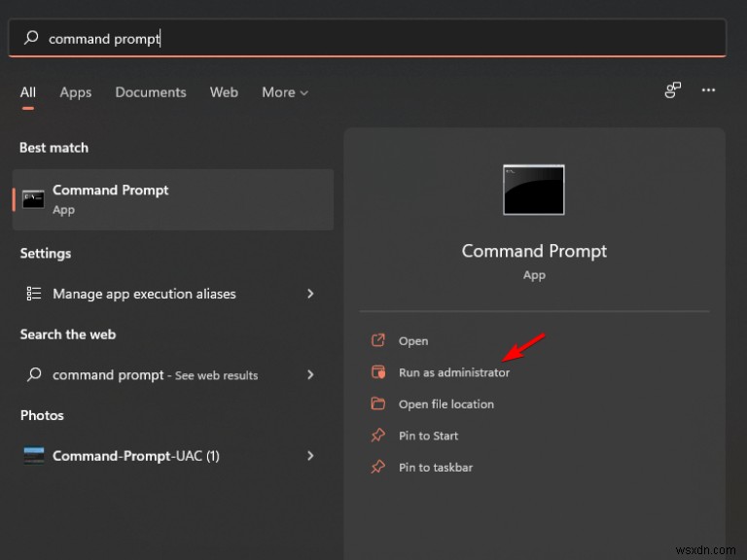Choose Pin to taskbar
The width and height of the screenshot is (747, 560).
point(436,467)
